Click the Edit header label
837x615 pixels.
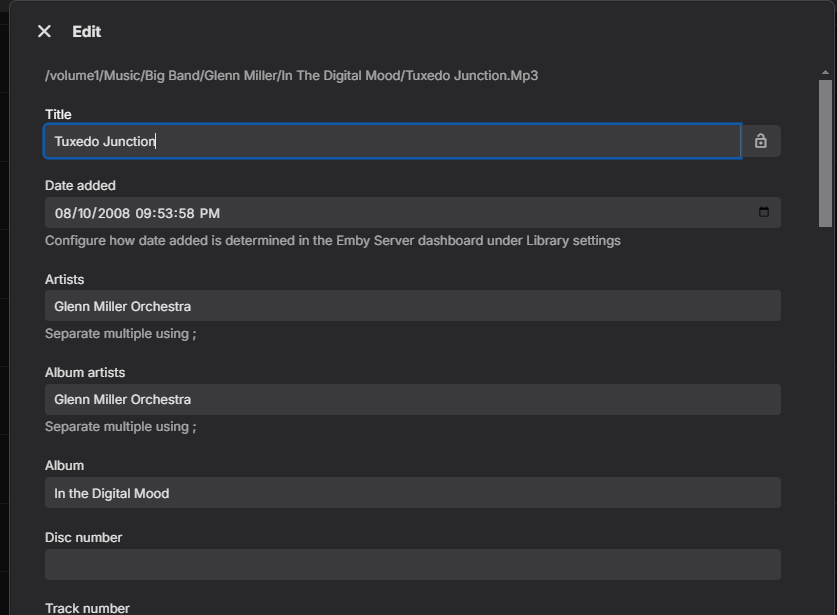pyautogui.click(x=86, y=31)
